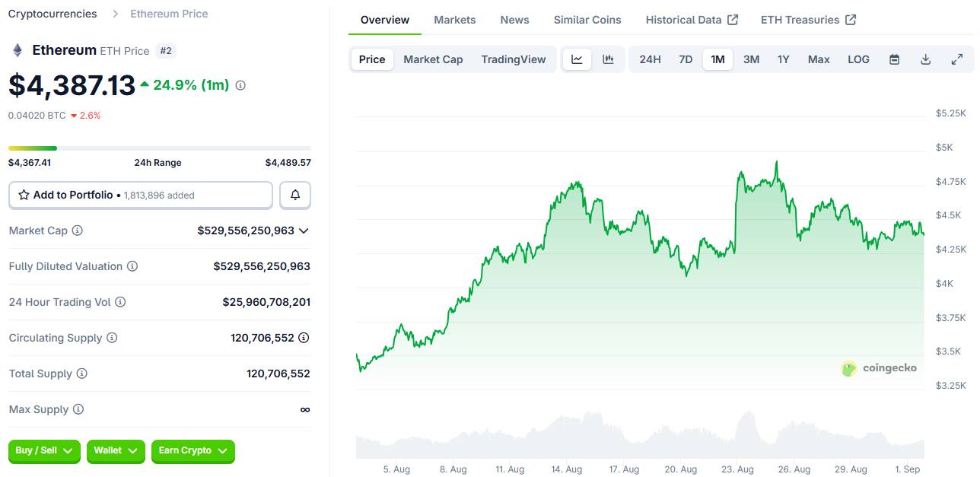Toggle LOG scale on chart

coord(858,59)
